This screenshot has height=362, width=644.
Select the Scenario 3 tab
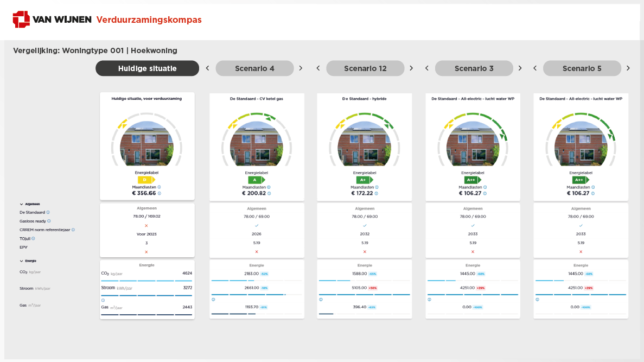coord(474,68)
